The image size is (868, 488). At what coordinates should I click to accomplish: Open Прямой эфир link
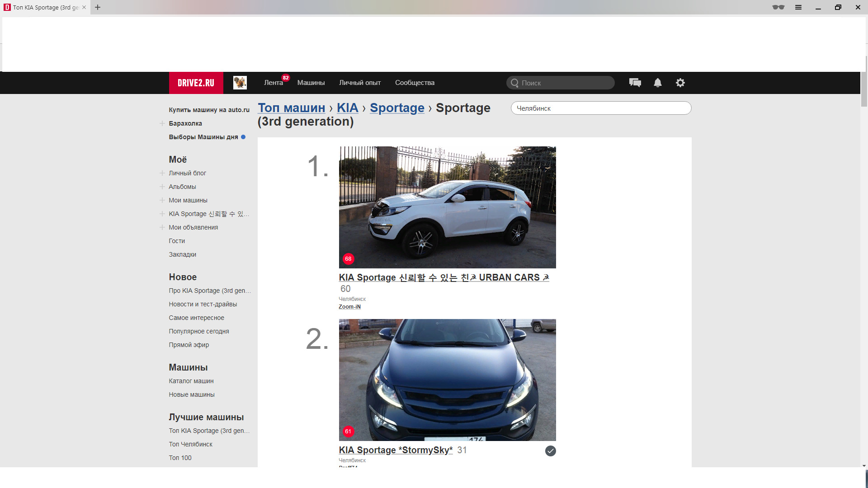point(189,345)
